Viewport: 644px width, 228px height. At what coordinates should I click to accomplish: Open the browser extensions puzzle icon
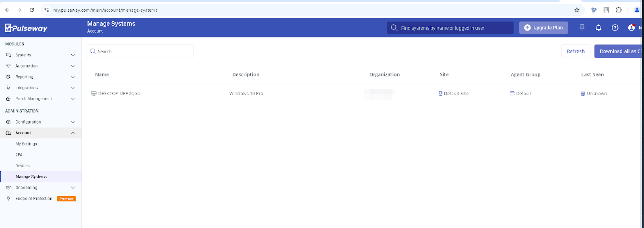619,10
